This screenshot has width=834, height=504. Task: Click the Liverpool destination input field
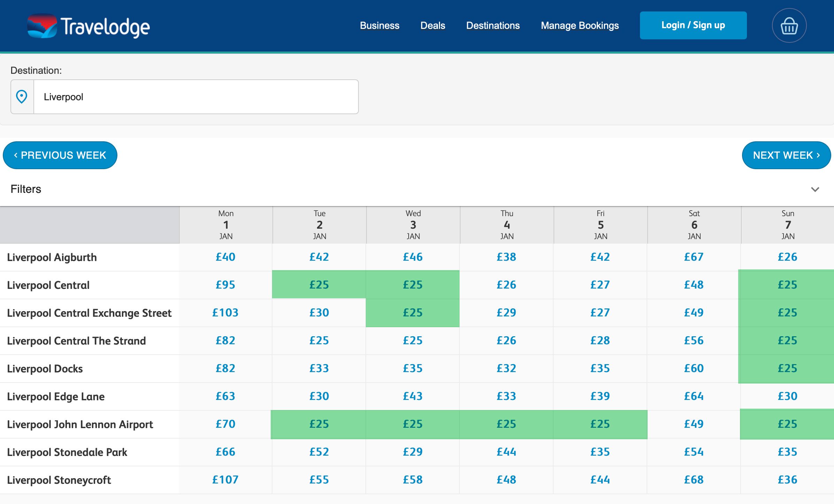click(195, 97)
